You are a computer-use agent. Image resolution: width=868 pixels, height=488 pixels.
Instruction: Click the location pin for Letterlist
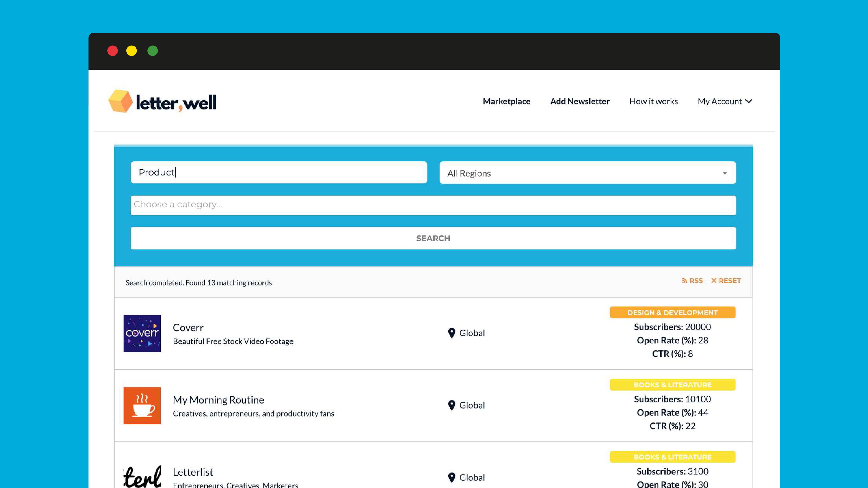pyautogui.click(x=452, y=477)
